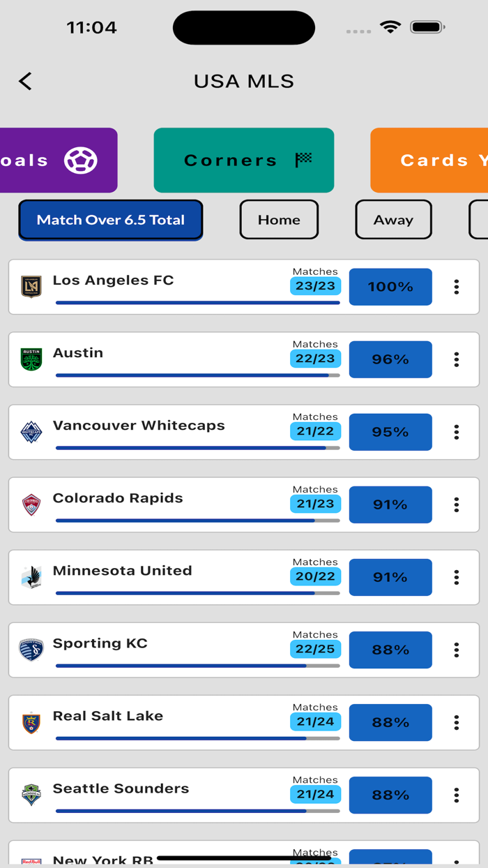Screen dimensions: 488x868
Task: Expand options for Real Salt Lake row
Action: [x=457, y=722]
